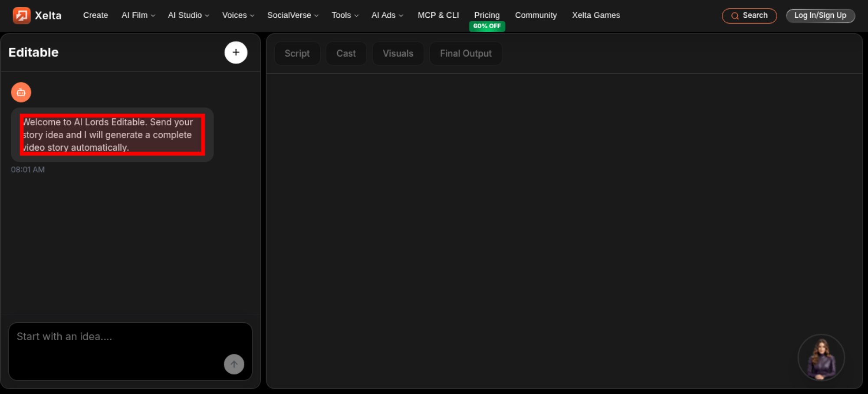Open the assistant avatar thumbnail
Image resolution: width=868 pixels, height=394 pixels.
pyautogui.click(x=821, y=358)
